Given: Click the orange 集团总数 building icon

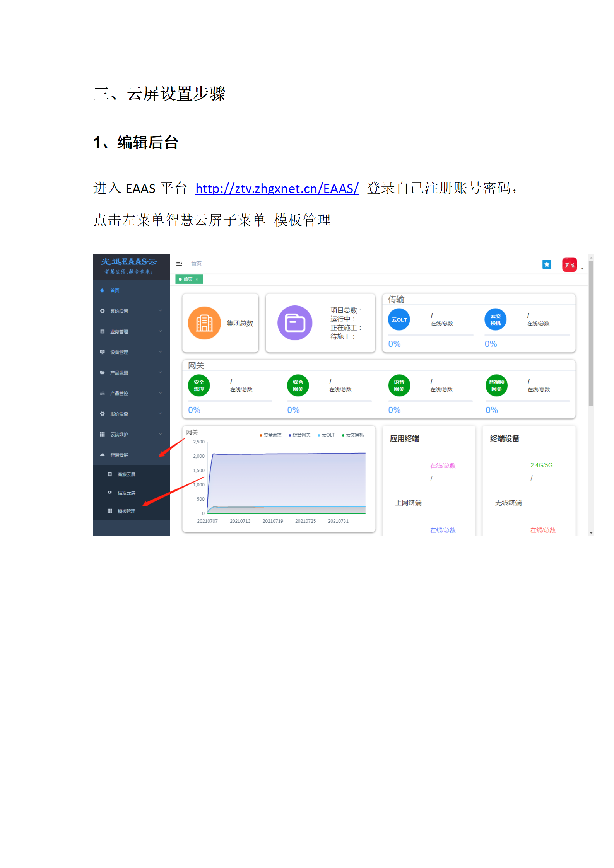Looking at the screenshot, I should (x=204, y=323).
